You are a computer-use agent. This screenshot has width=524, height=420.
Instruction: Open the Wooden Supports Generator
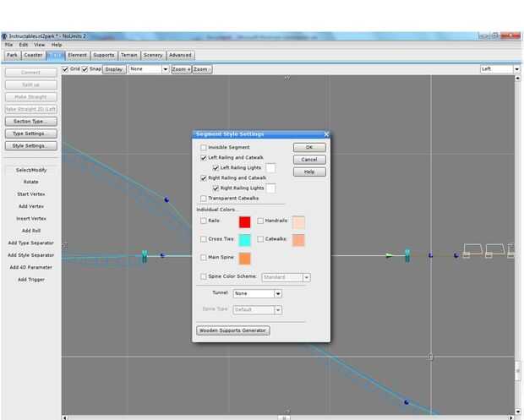[x=233, y=330]
